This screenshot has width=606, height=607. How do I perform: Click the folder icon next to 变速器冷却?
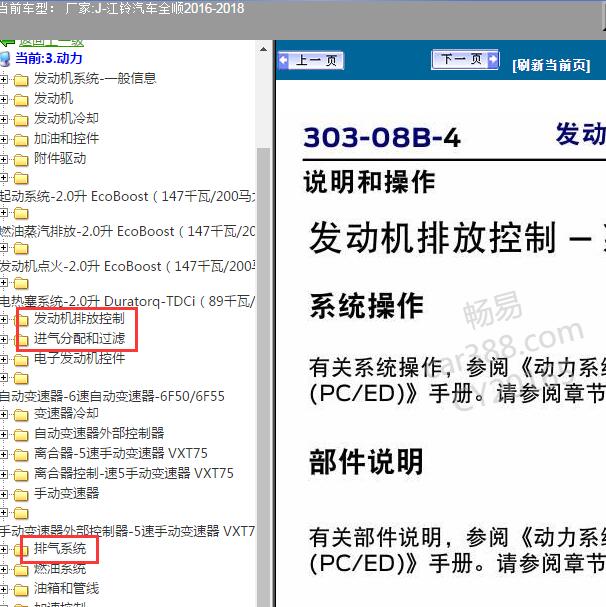(21, 415)
